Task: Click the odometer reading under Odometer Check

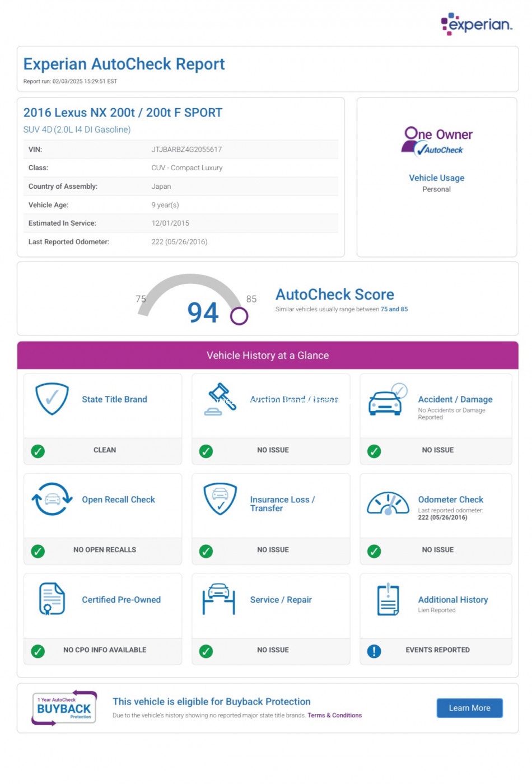Action: (x=442, y=517)
